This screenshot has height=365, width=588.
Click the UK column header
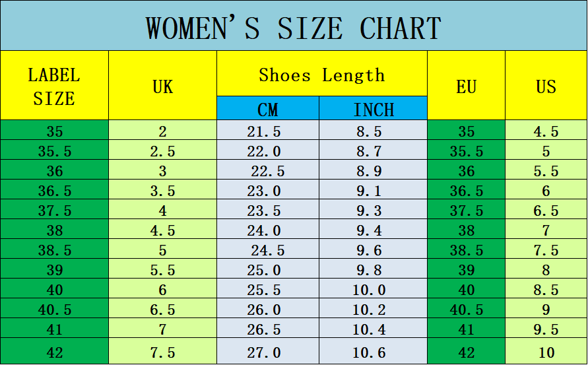(x=162, y=86)
